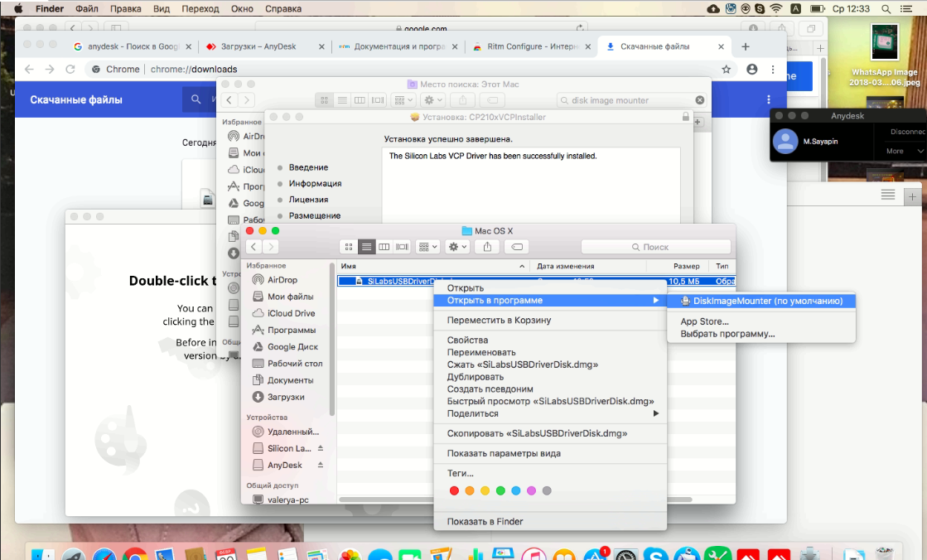The image size is (927, 560).
Task: Click the Wi-Fi icon in the menu bar
Action: pyautogui.click(x=776, y=9)
